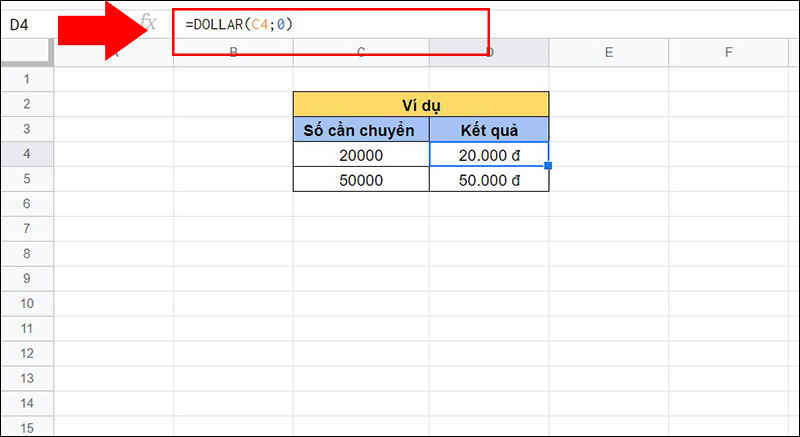Image resolution: width=800 pixels, height=437 pixels.
Task: Select the row 1 header
Action: tap(26, 79)
